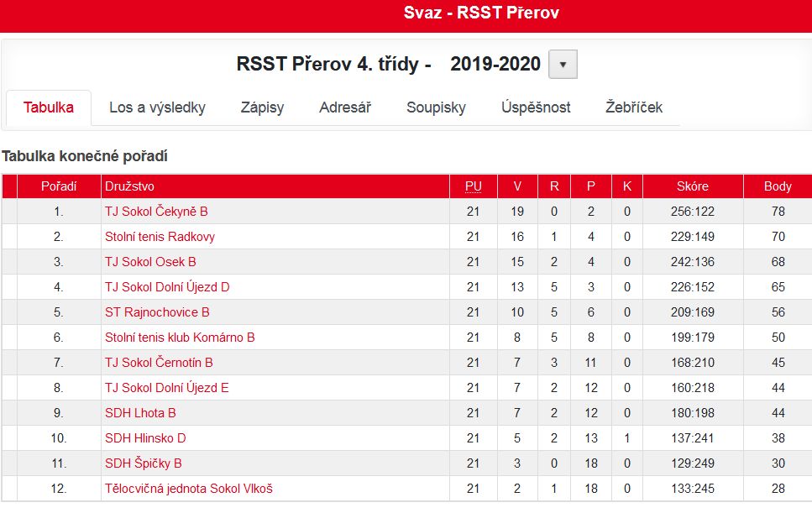Switch to the Los a výsledky tab
The image size is (812, 513).
(157, 107)
